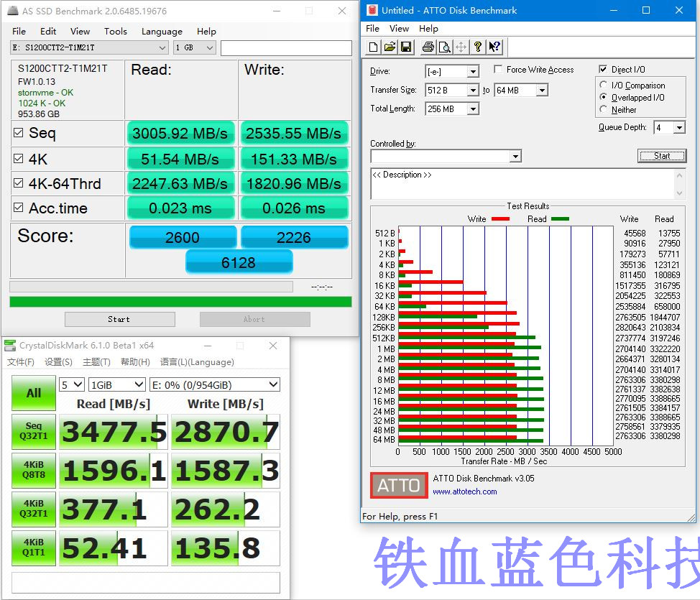This screenshot has width=700, height=600.
Task: Click the ATTO logo badge
Action: pos(398,486)
